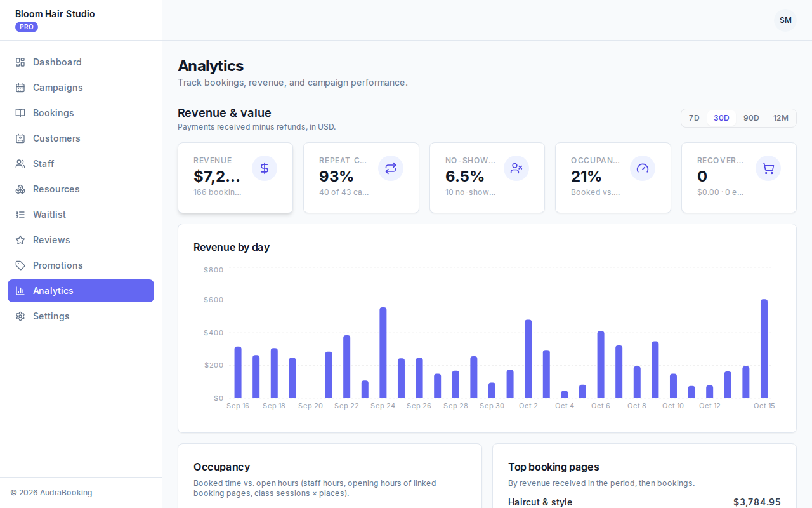Click the Waitlist list icon
Image resolution: width=812 pixels, height=508 pixels.
[20, 215]
